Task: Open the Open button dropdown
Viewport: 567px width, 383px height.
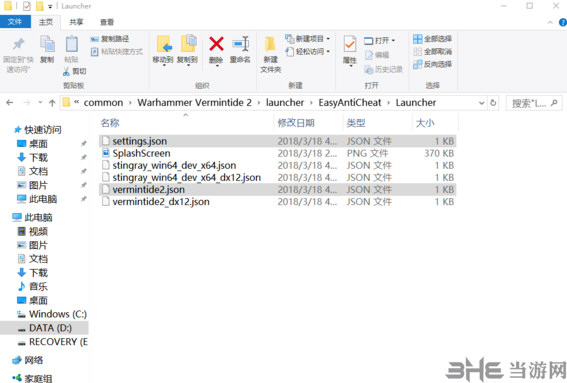Action: point(379,41)
